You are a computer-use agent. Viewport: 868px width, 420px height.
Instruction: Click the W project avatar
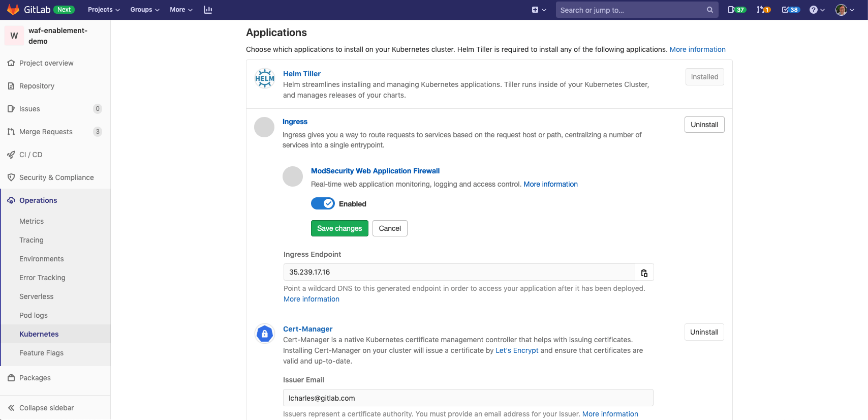pos(14,36)
